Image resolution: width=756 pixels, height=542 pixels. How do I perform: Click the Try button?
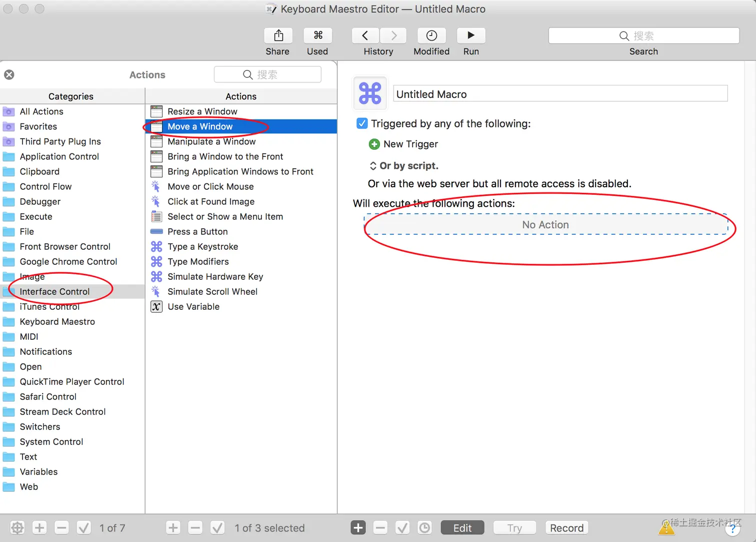[514, 528]
